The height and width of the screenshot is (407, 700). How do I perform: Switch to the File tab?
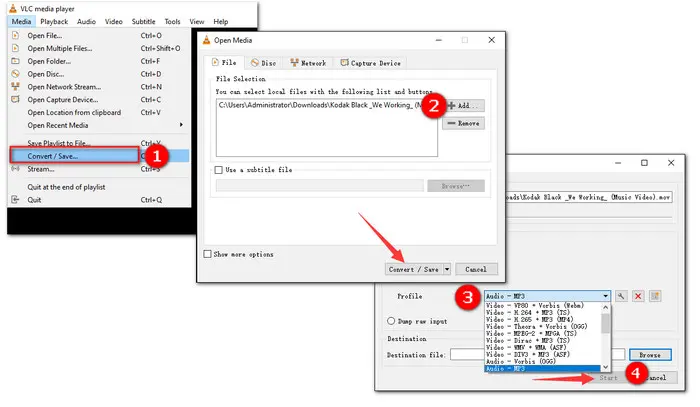(224, 62)
